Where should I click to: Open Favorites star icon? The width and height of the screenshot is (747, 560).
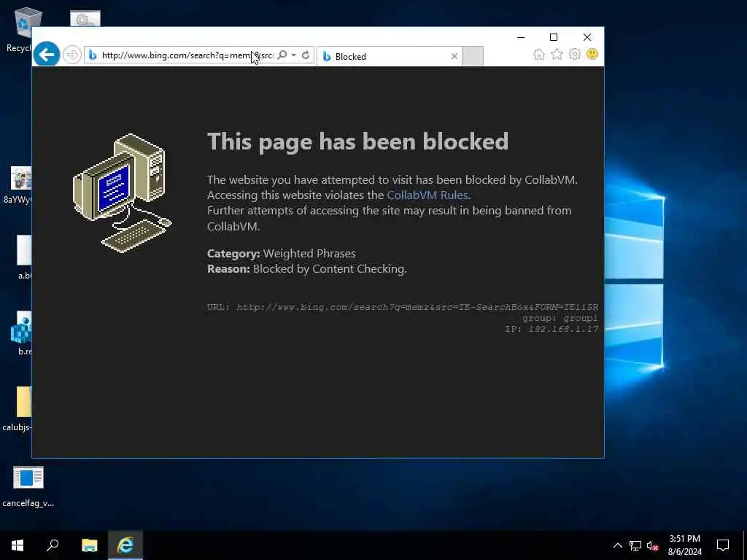tap(557, 54)
